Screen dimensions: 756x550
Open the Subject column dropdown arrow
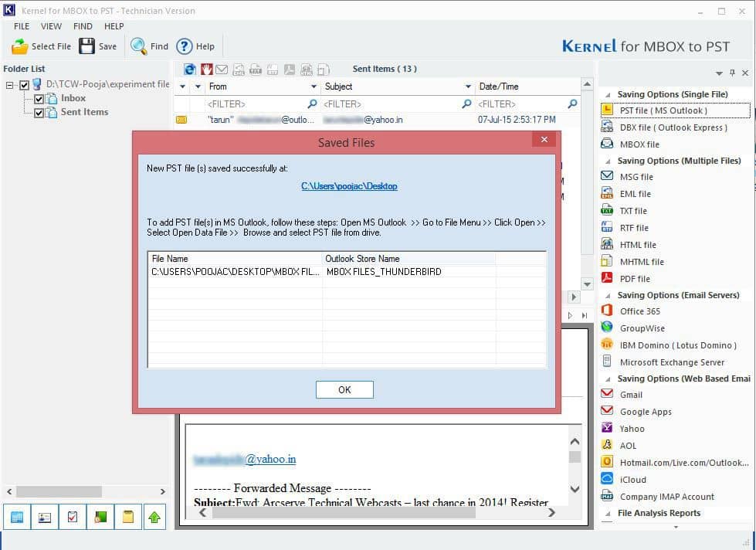point(468,87)
